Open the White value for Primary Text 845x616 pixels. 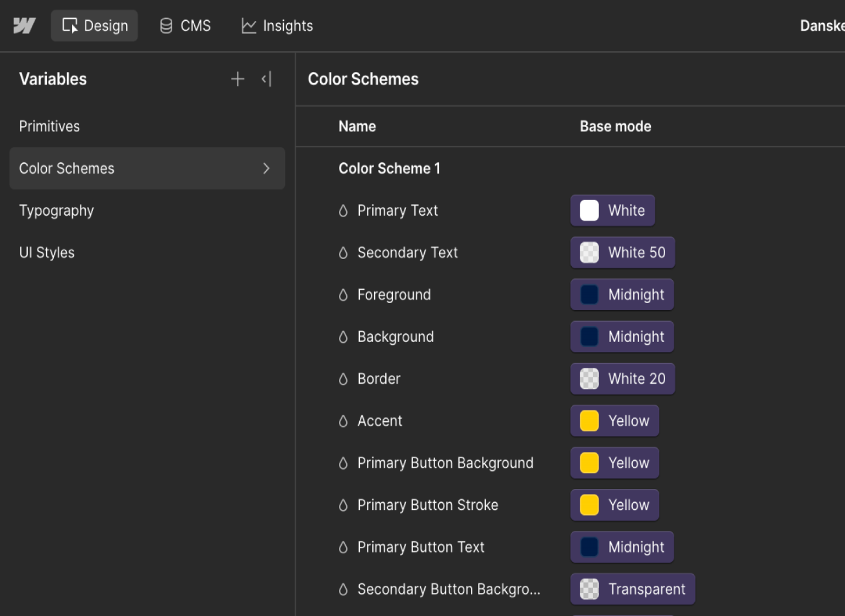tap(612, 211)
